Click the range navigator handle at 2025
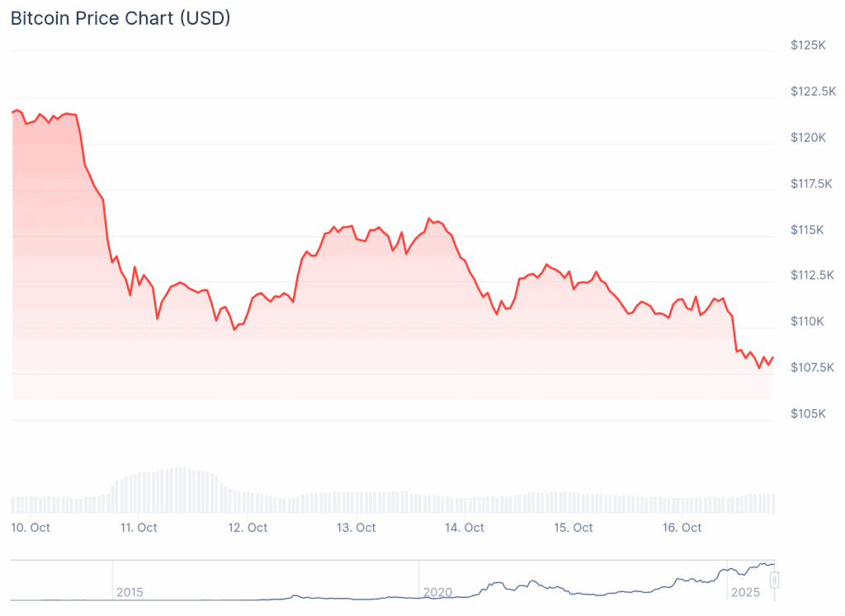 pyautogui.click(x=774, y=581)
